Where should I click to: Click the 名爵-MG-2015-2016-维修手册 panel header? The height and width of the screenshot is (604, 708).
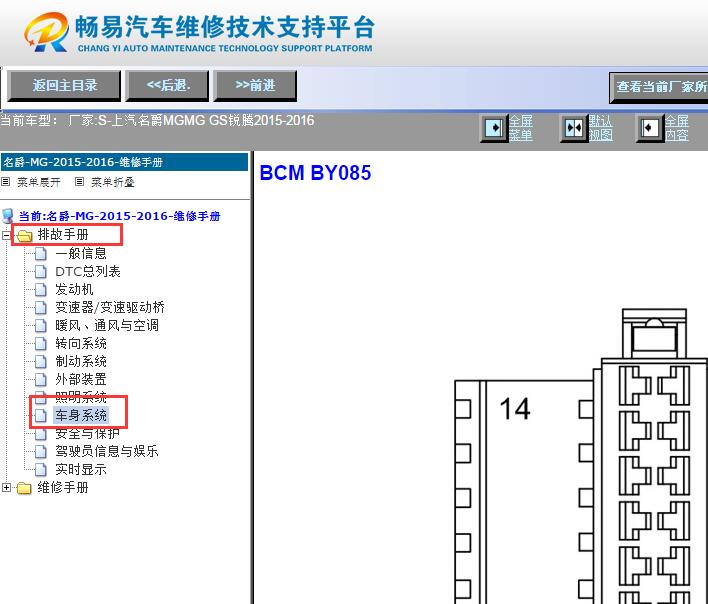(x=125, y=162)
